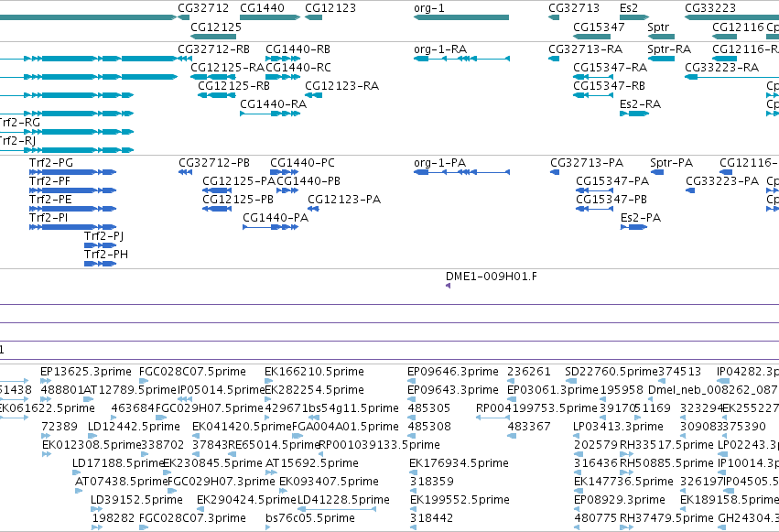Click protein Trf2-PJ
The width and height of the screenshot is (779, 532).
(x=103, y=236)
